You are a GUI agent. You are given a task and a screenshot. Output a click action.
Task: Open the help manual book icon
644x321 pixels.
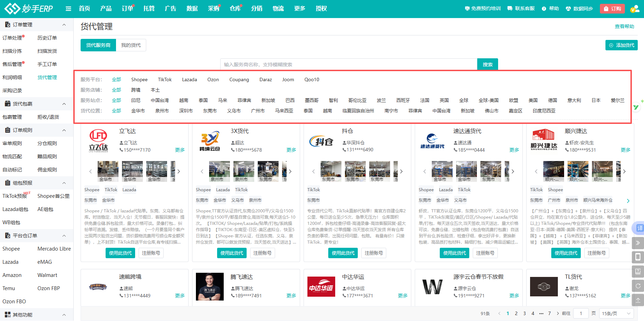point(638,271)
